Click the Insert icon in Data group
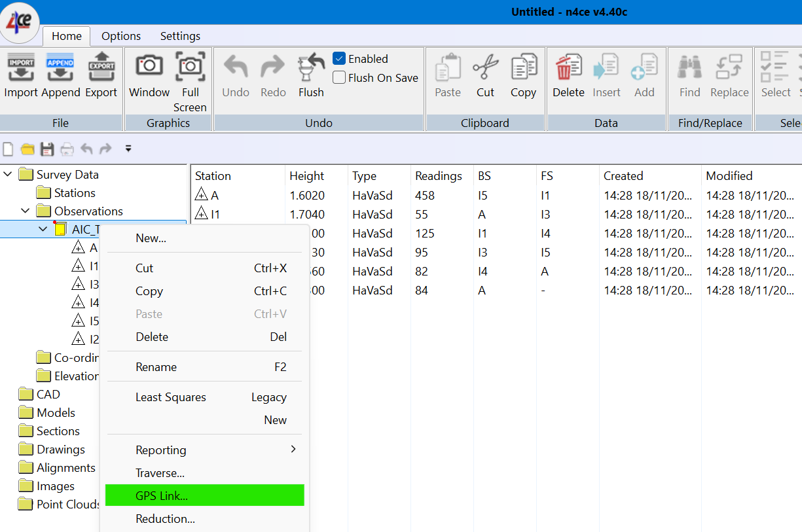This screenshot has width=802, height=532. pyautogui.click(x=606, y=66)
